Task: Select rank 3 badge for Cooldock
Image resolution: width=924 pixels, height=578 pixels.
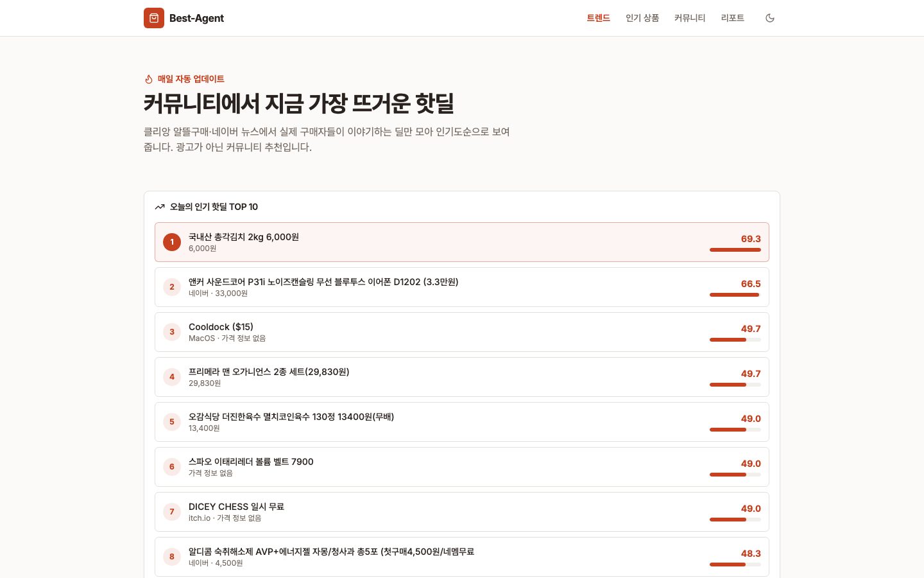Action: pyautogui.click(x=172, y=332)
